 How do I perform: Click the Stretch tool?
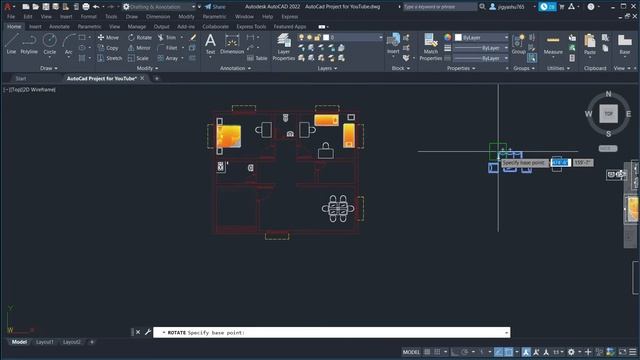(x=110, y=58)
